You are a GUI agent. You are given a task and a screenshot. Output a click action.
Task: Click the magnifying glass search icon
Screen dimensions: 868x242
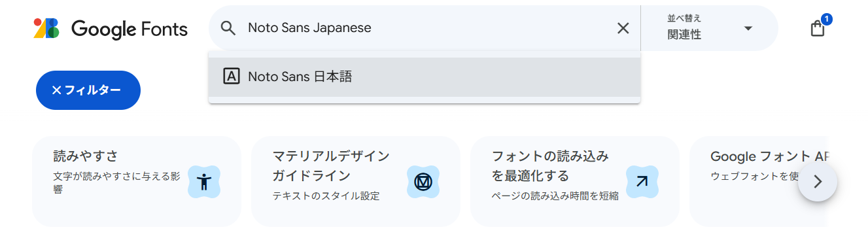tap(228, 28)
